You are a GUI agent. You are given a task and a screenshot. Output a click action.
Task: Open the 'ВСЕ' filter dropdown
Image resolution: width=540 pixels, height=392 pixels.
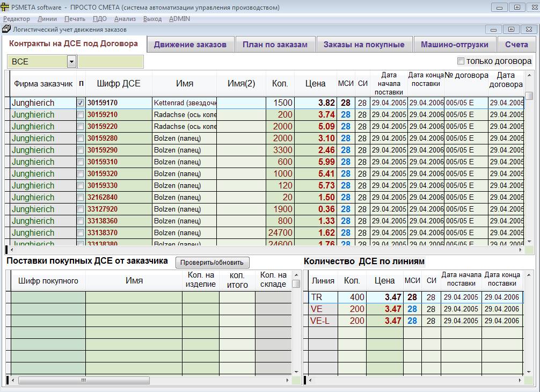point(71,62)
